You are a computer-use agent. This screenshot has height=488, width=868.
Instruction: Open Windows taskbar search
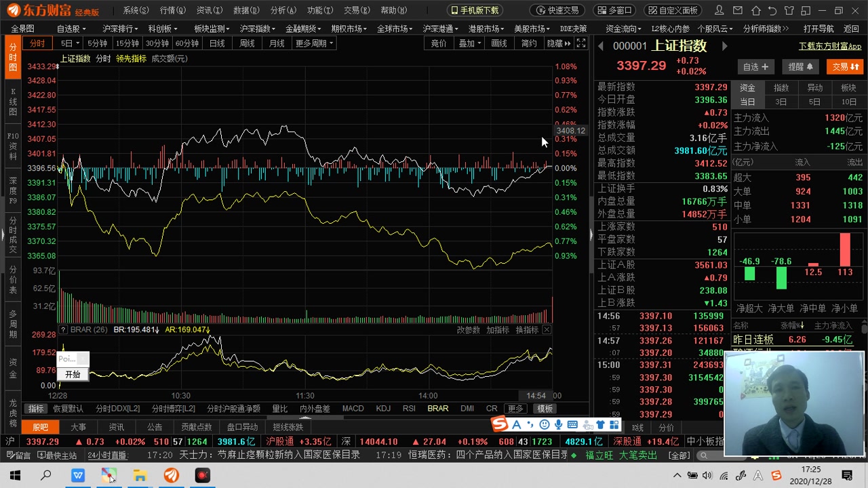pos(46,476)
